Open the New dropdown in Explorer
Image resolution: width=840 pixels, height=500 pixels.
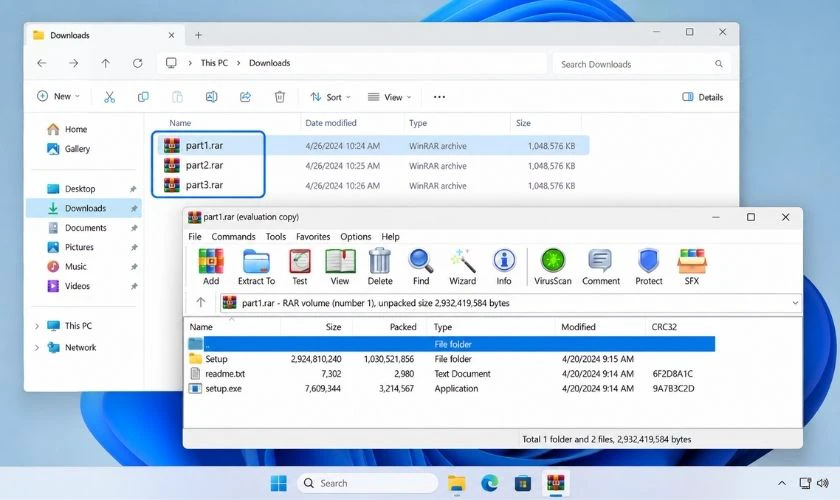click(58, 96)
